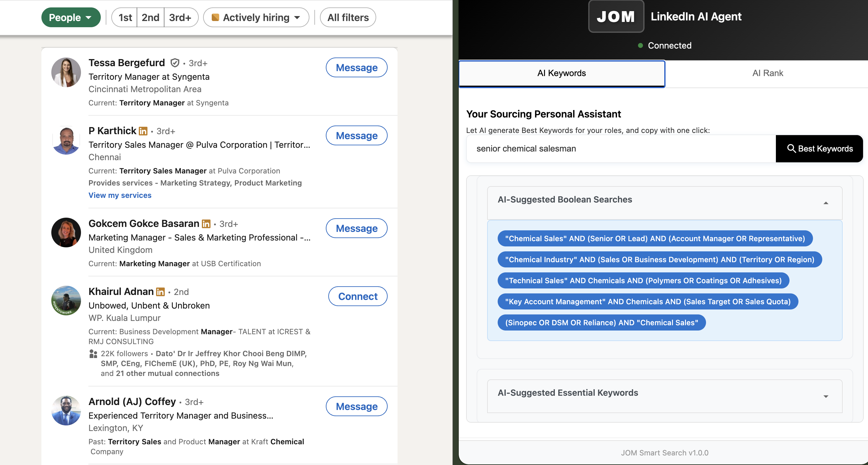This screenshot has width=868, height=465.
Task: Open Tessa Bergefurd's profile photo
Action: point(66,72)
